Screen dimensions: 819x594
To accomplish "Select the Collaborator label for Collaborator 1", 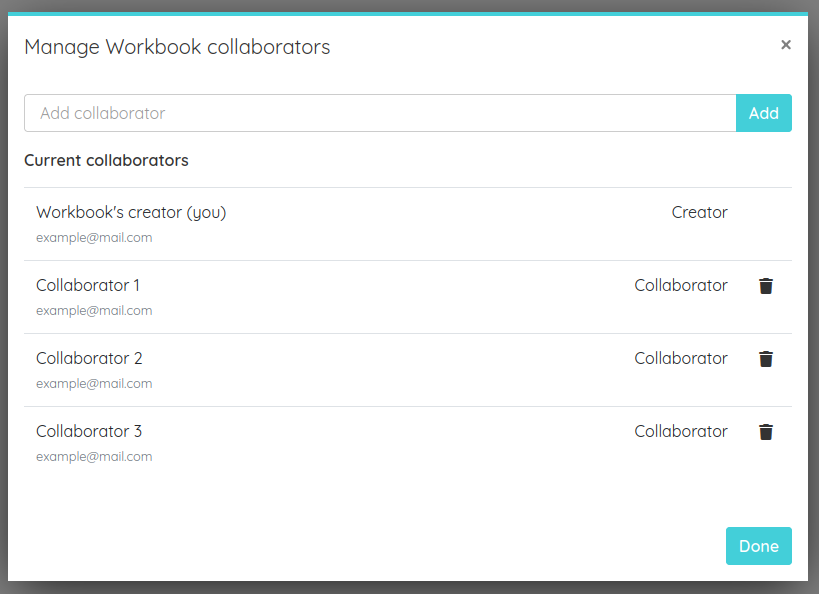I will [681, 286].
